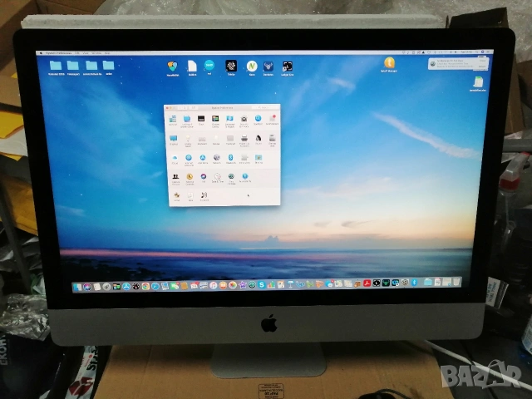Open Desktop & Screen Saver preferences

[187, 121]
